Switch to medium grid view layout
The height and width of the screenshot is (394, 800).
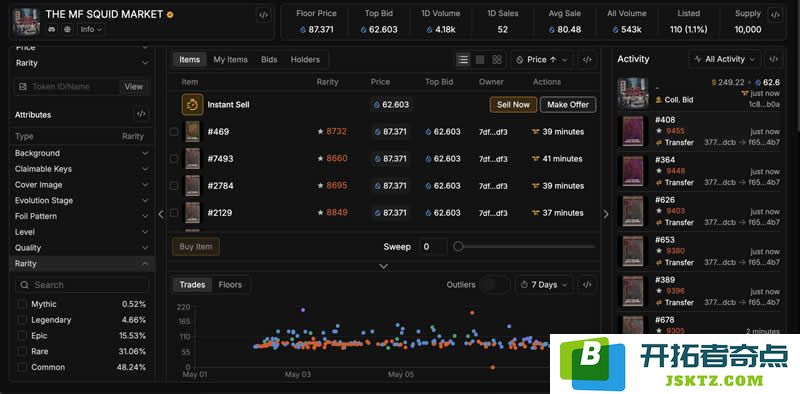[x=480, y=60]
